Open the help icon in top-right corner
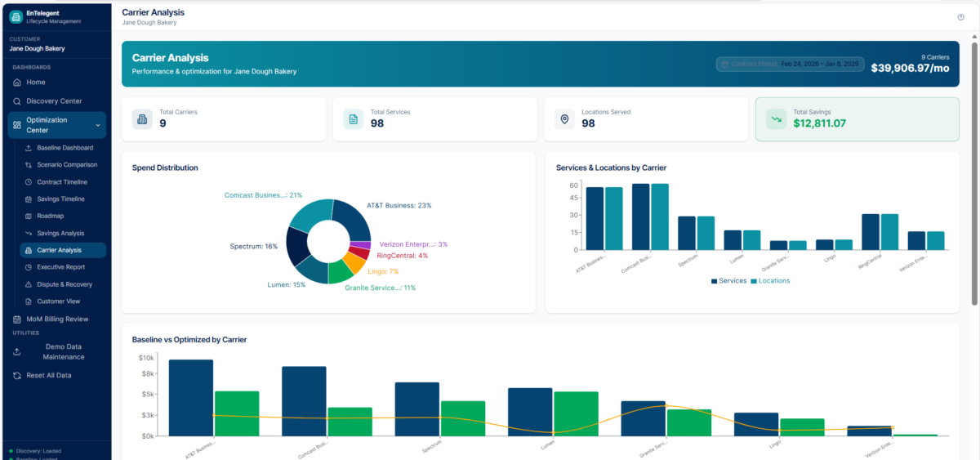This screenshot has height=460, width=980. pos(960,17)
